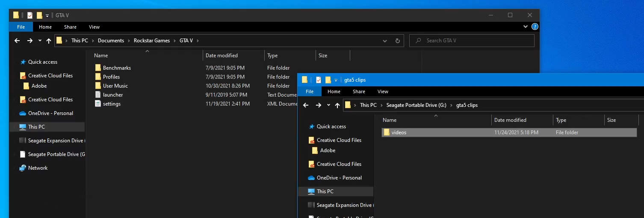Screen dimensions: 644x218
Task: Open recent locations dropdown in GTA V window
Action: 40,41
